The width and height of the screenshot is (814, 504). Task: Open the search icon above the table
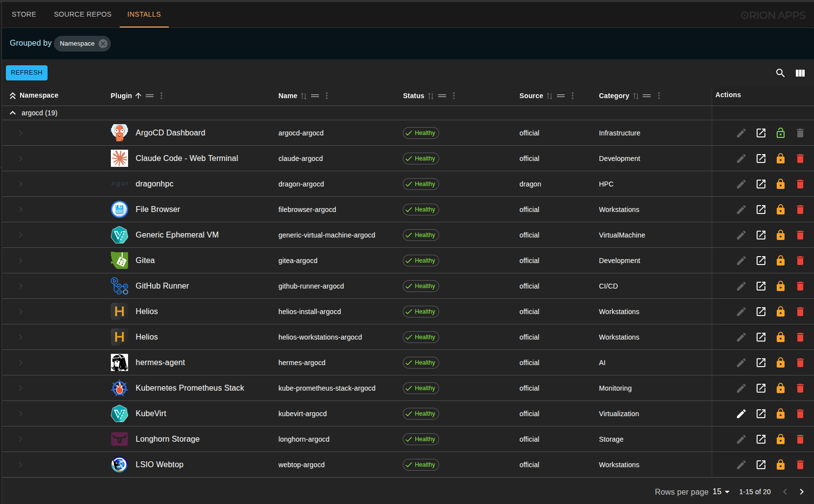click(x=780, y=73)
